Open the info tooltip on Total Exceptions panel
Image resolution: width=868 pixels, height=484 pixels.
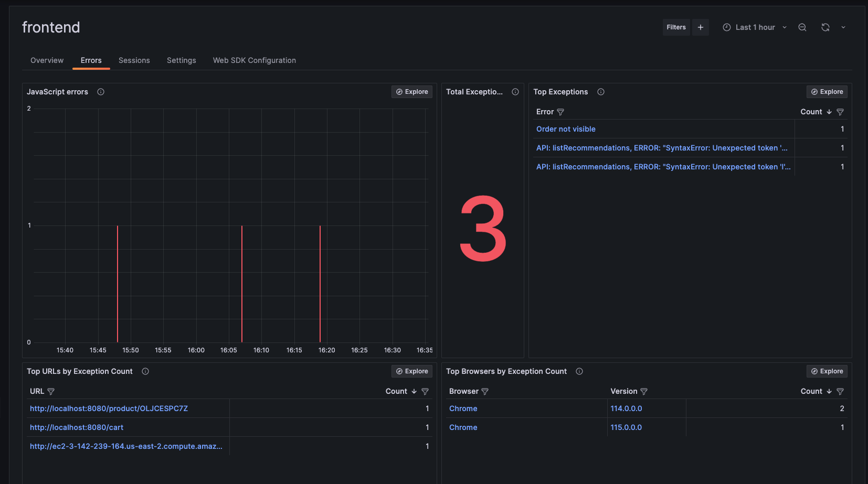coord(515,92)
